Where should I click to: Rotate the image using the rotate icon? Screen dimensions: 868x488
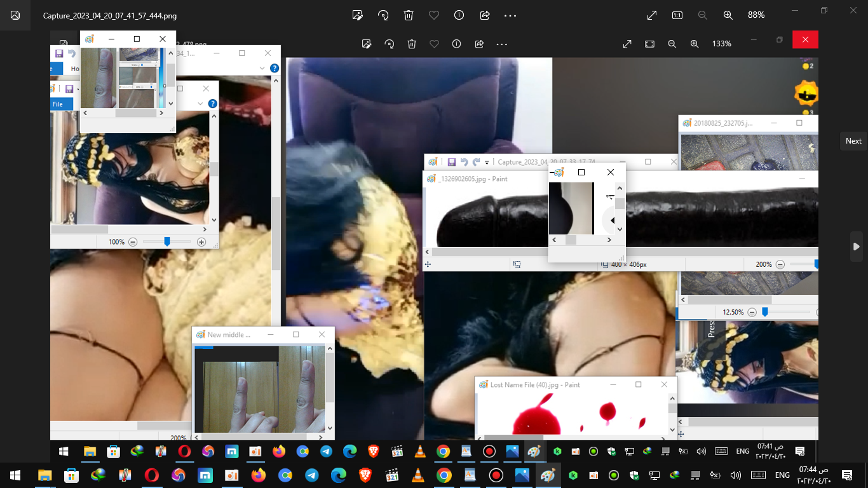pyautogui.click(x=383, y=15)
